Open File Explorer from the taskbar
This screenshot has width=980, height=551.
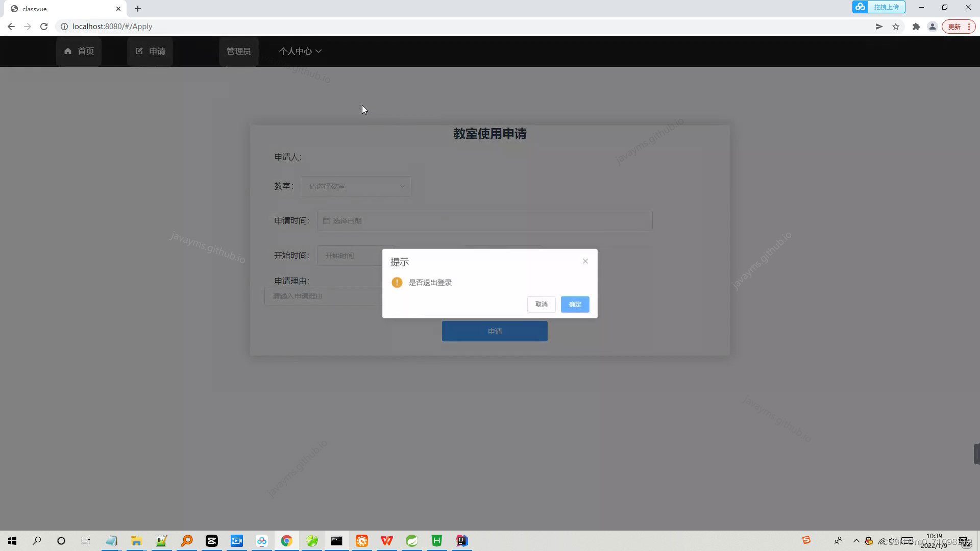[136, 541]
